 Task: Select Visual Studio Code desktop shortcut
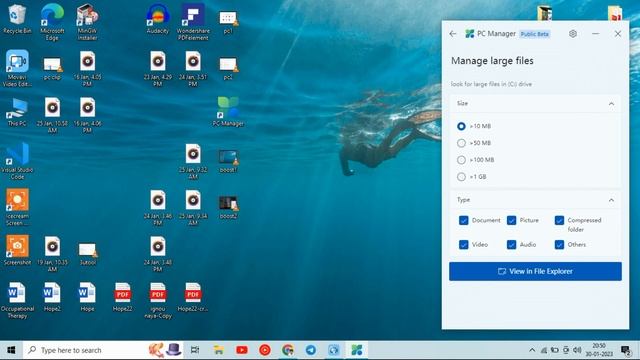coord(17,161)
